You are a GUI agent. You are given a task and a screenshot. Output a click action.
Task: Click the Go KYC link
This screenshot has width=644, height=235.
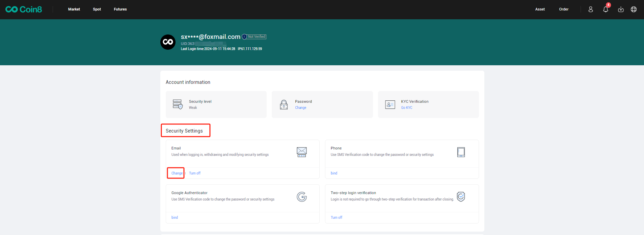(x=406, y=108)
